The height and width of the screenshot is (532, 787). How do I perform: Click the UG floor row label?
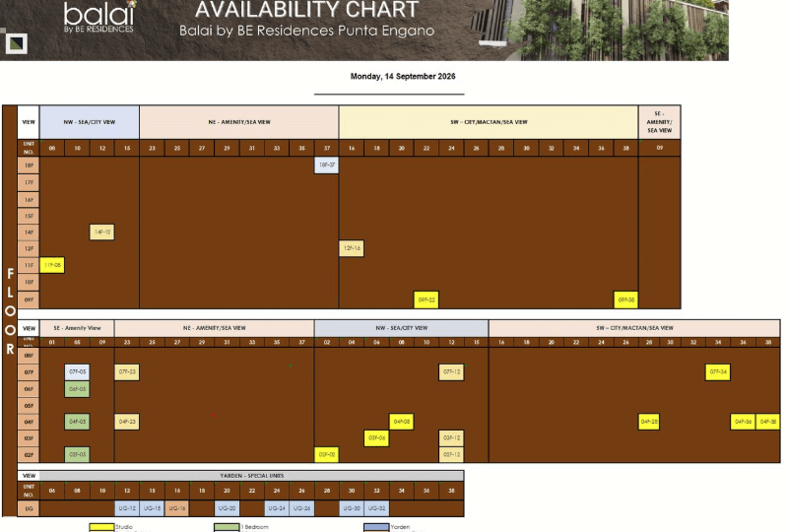(x=29, y=508)
